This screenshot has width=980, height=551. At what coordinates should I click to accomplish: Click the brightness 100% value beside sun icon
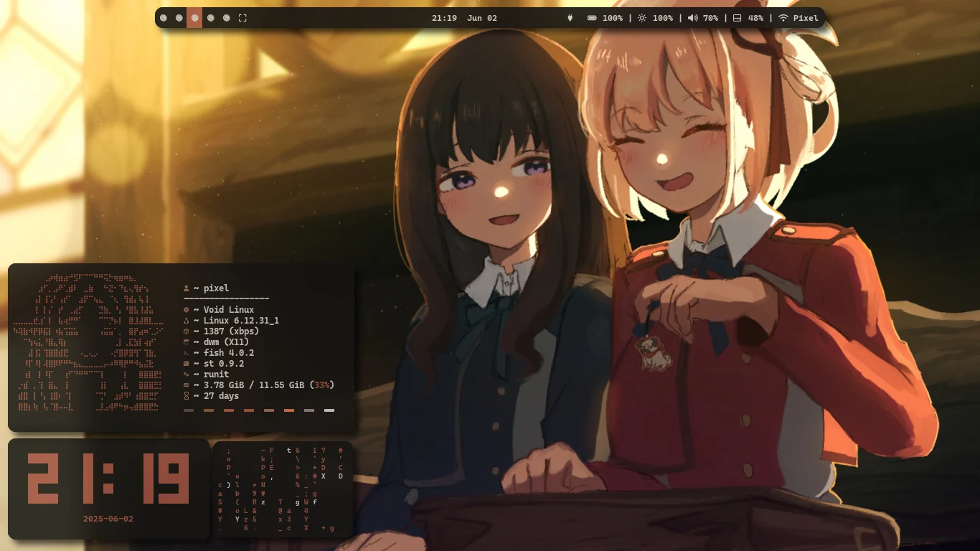[663, 18]
